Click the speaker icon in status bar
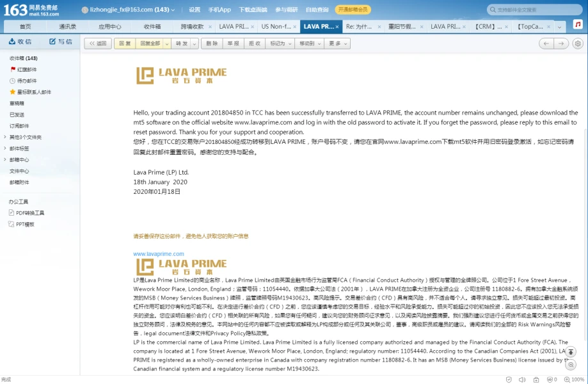588x384 pixels. click(522, 380)
